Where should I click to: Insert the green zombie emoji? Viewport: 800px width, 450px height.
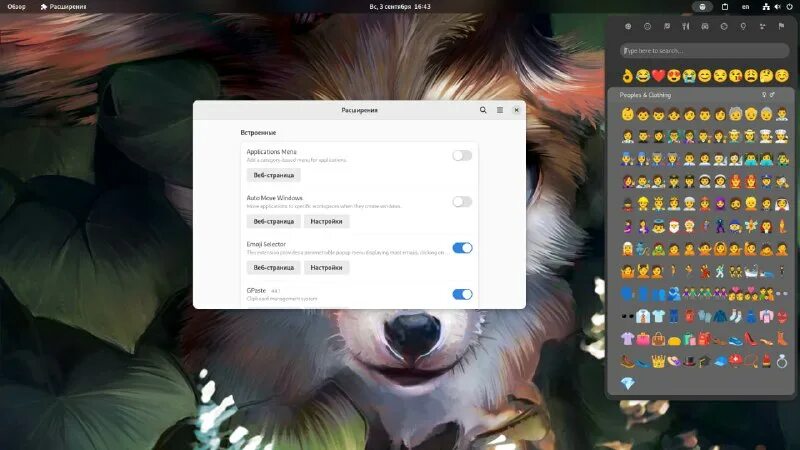click(x=658, y=249)
